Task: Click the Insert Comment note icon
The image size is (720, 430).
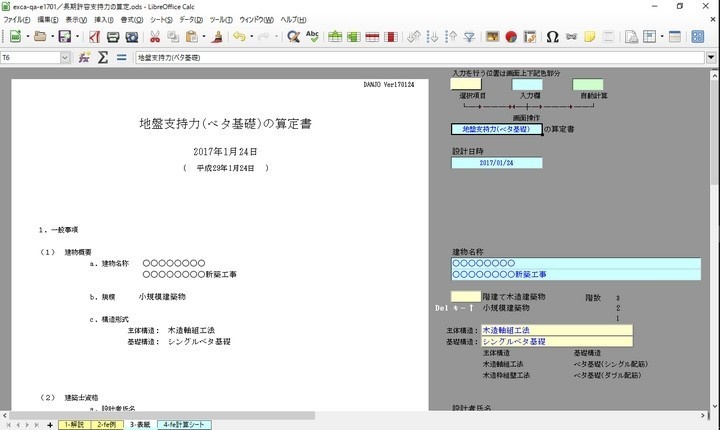Action: click(590, 37)
